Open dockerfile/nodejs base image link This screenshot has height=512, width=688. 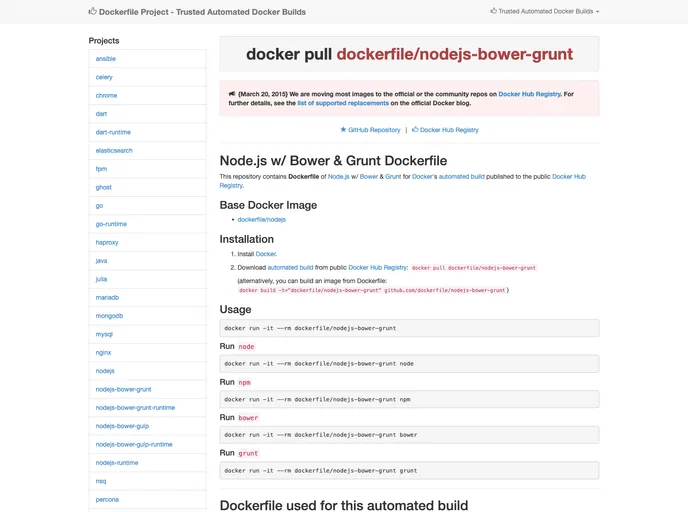pyautogui.click(x=262, y=220)
